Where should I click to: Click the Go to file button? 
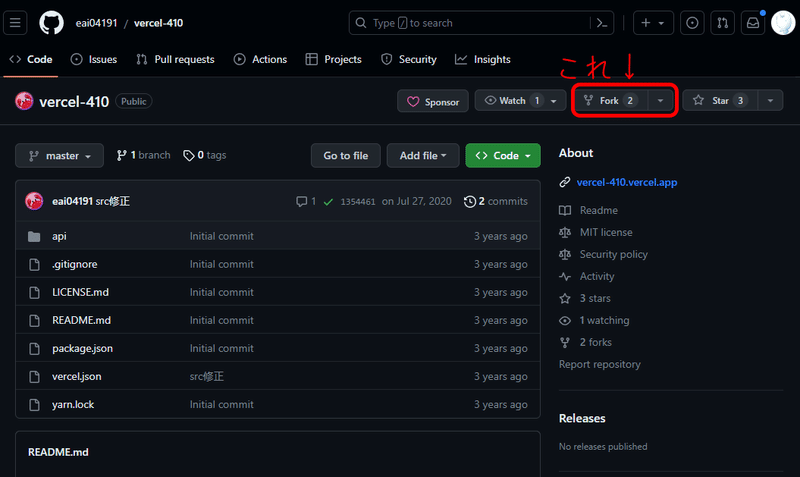click(345, 156)
